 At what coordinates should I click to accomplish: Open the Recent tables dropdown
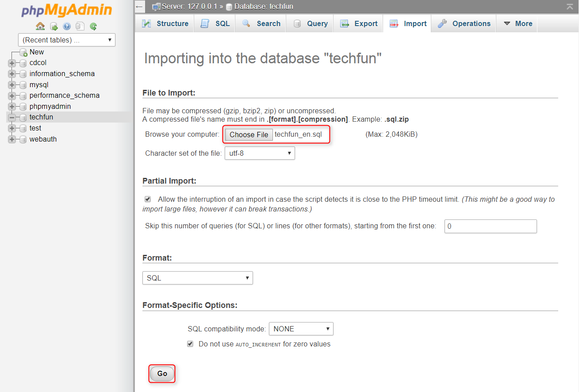[67, 40]
